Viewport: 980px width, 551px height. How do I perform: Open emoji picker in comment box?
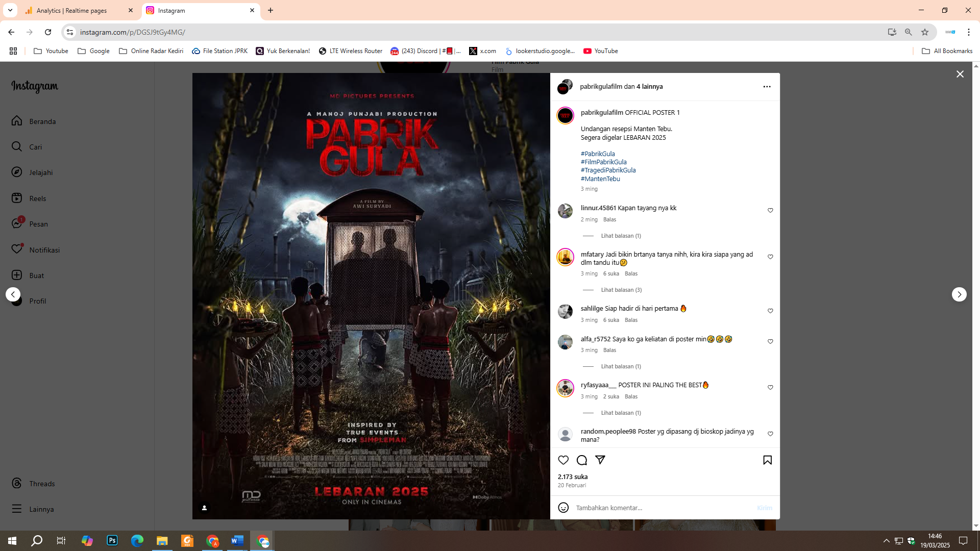[563, 508]
